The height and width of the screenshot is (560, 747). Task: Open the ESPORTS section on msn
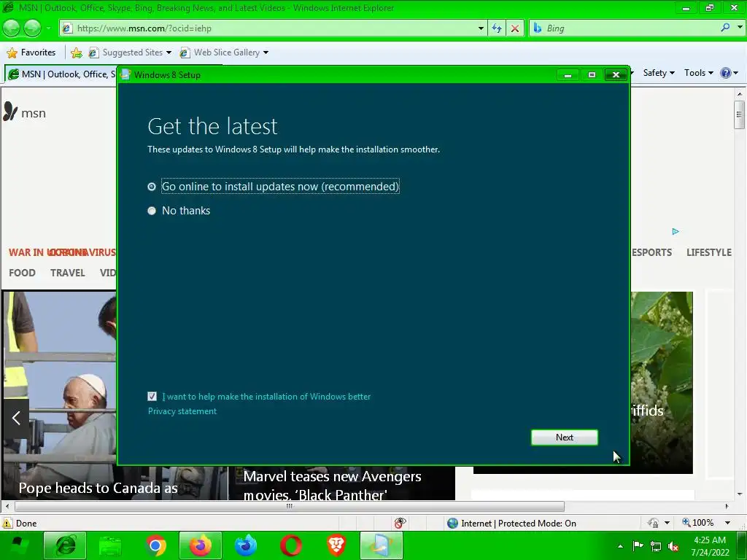pyautogui.click(x=651, y=252)
